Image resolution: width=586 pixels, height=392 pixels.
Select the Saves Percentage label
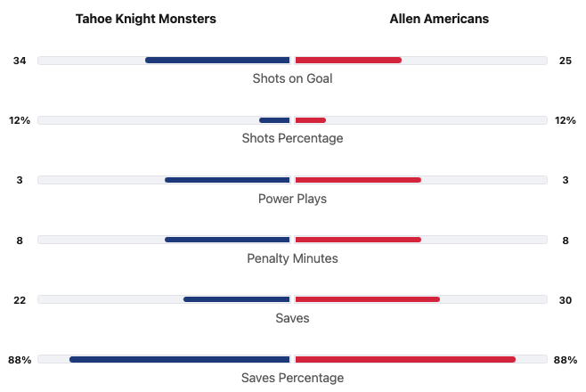292,378
